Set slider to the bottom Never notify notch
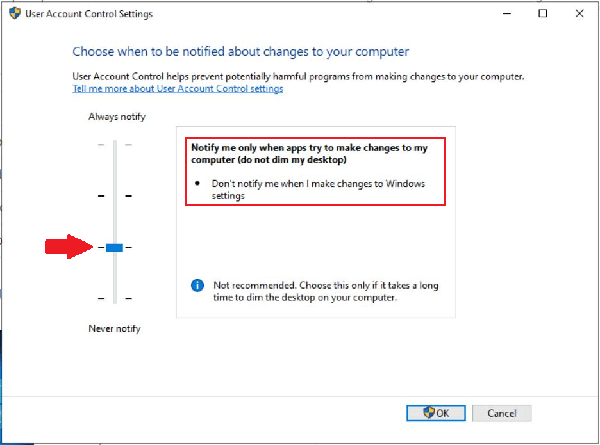Viewport: 600px width, 445px height. [x=114, y=298]
